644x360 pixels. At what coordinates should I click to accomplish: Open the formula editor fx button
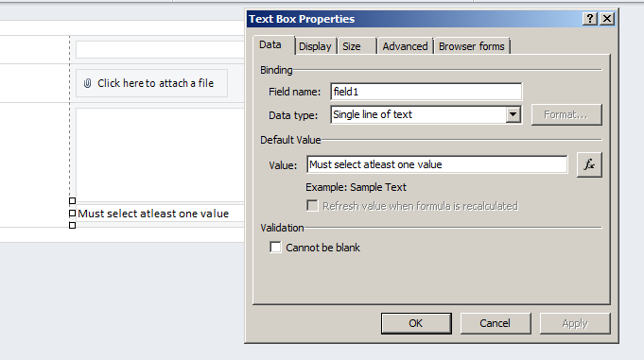(x=589, y=164)
